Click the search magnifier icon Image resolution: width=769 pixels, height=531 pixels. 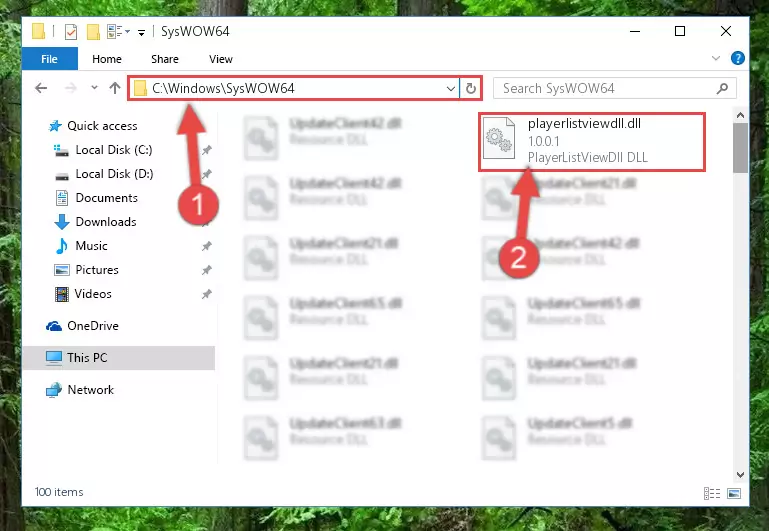click(722, 88)
